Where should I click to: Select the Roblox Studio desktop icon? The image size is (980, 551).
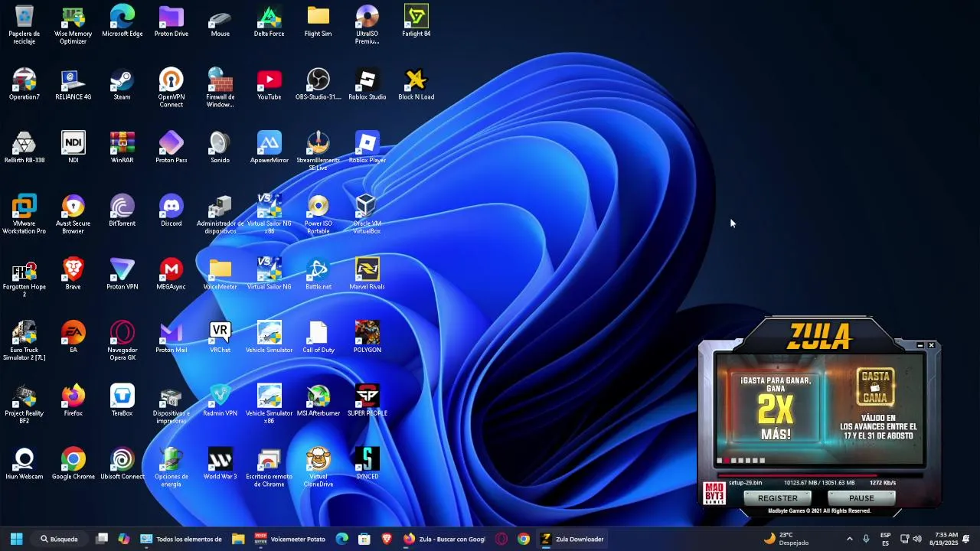[x=367, y=84]
